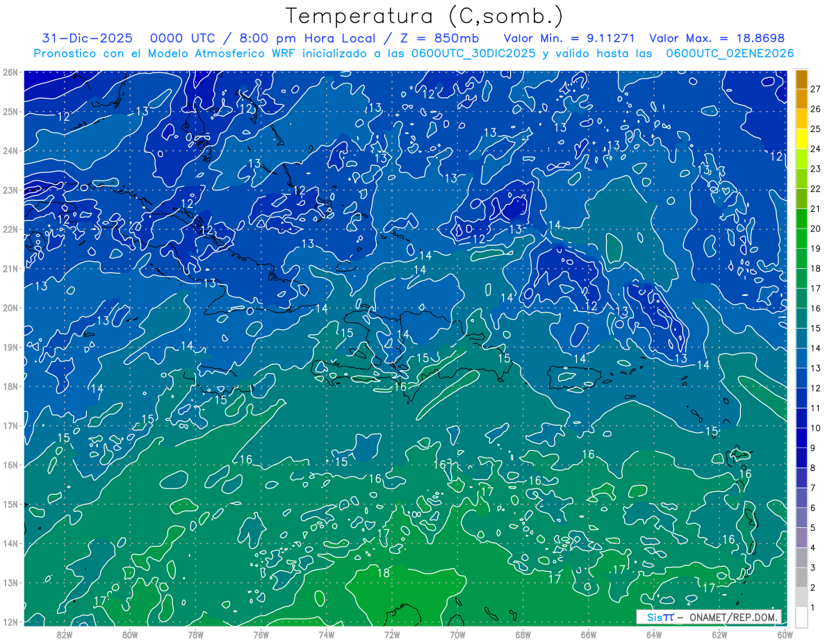Click the "70W" longitude axis label
The height and width of the screenshot is (644, 834).
click(x=457, y=634)
